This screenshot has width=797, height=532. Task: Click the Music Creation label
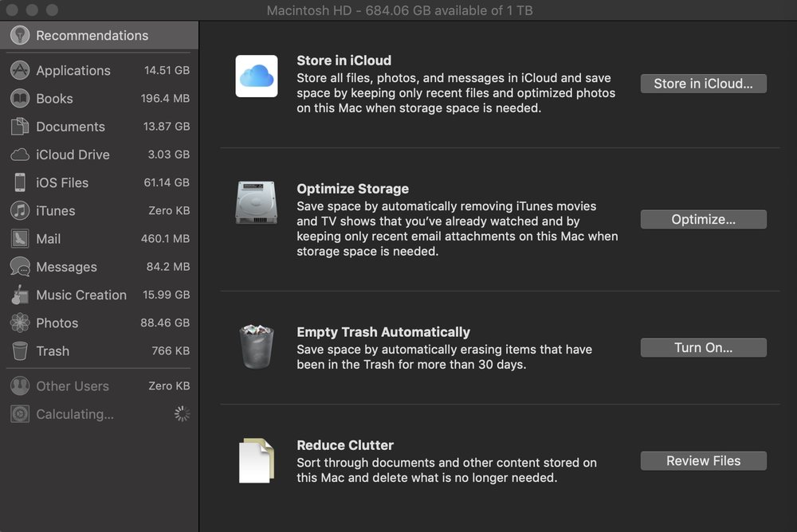coord(81,295)
